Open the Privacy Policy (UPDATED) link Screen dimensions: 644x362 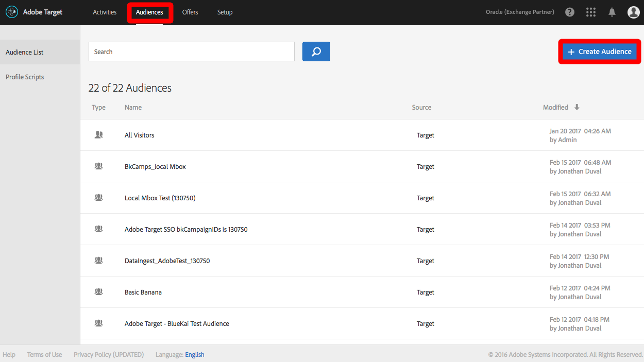(x=109, y=354)
